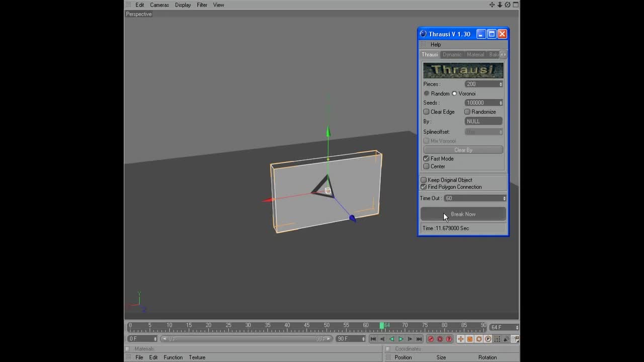Open the Cameras menu
Screen dimensions: 644x362
(x=159, y=5)
